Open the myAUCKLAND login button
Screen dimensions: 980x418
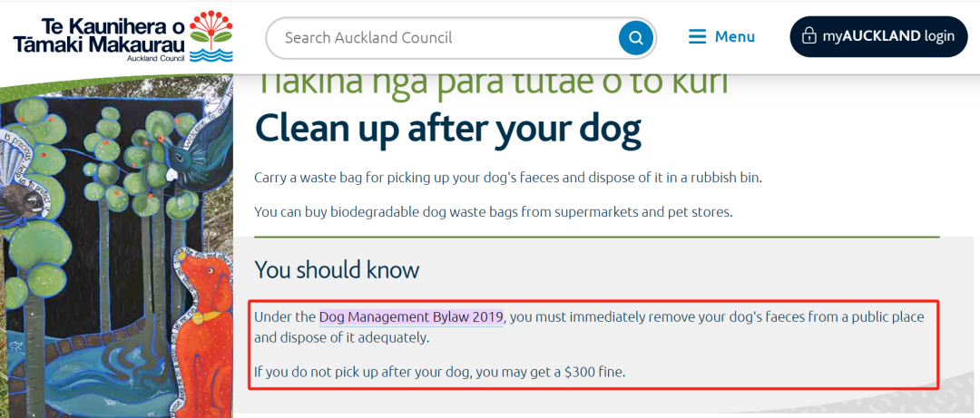tap(878, 36)
